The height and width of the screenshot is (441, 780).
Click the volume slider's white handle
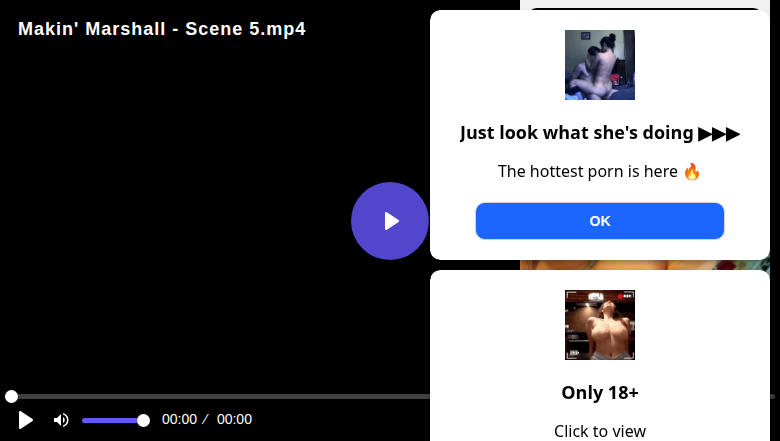143,420
